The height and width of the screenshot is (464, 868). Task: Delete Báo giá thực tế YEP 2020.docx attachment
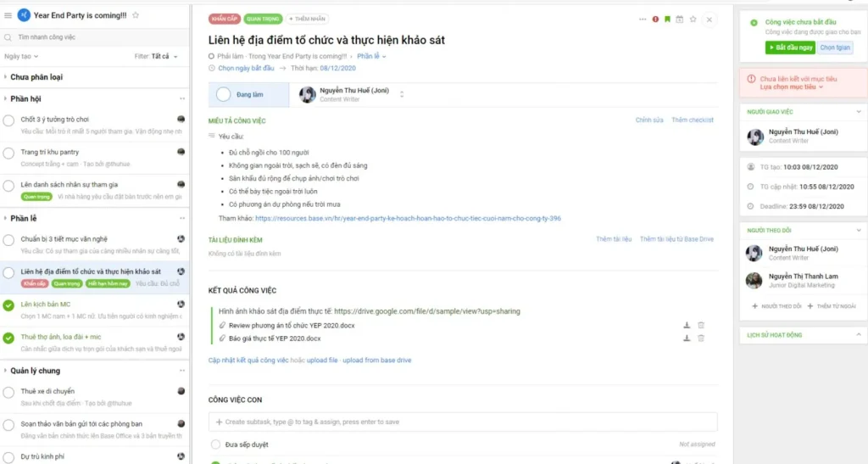pos(701,338)
